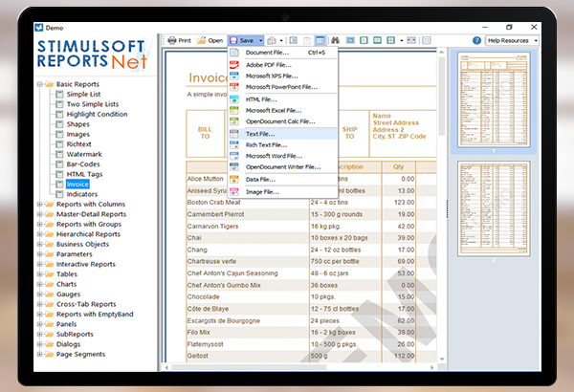Click the Adobe PDF file icon
Viewport: 574px width, 392px height.
coord(234,64)
